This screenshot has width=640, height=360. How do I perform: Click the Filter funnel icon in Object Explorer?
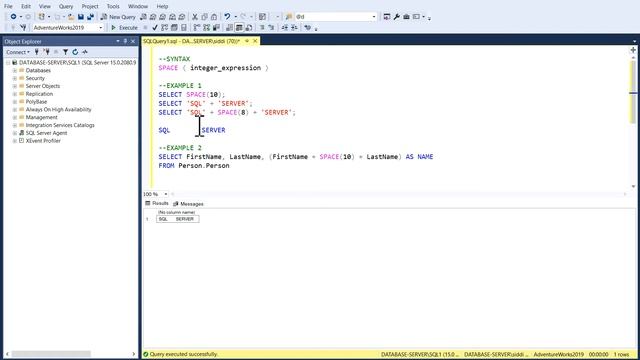pyautogui.click(x=65, y=52)
